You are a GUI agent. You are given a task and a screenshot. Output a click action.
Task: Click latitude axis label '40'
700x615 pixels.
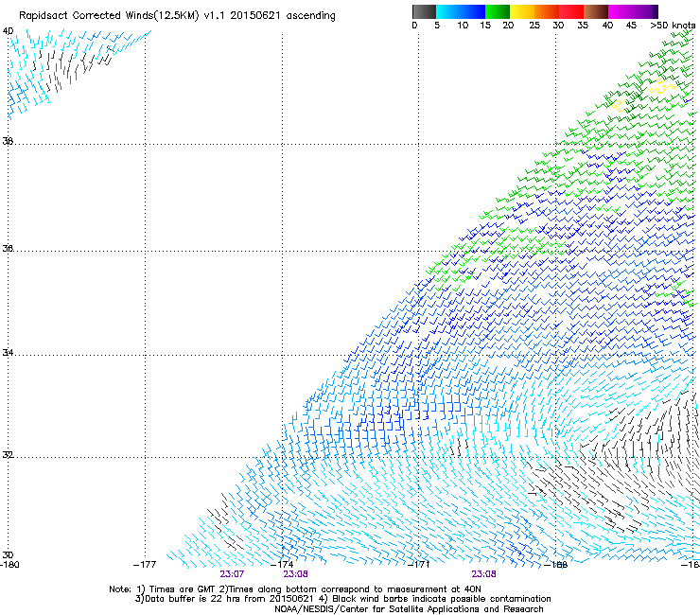(8, 31)
